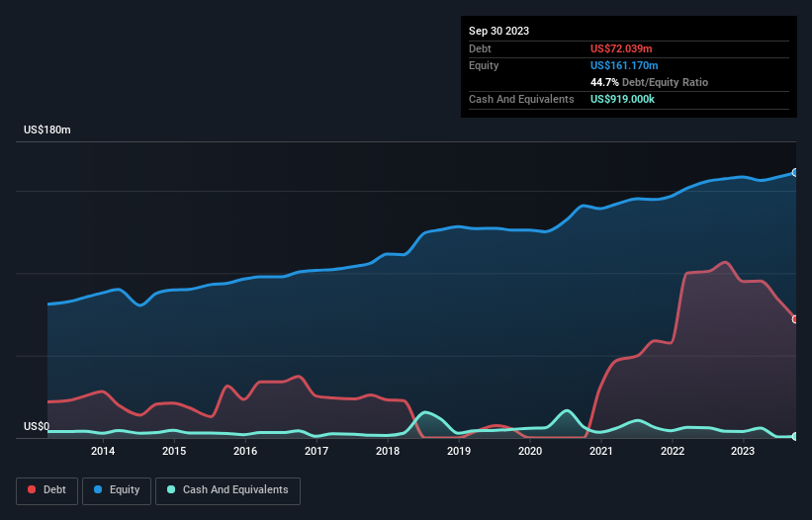Toggle the Cash And Equivalents legend button

tap(227, 490)
